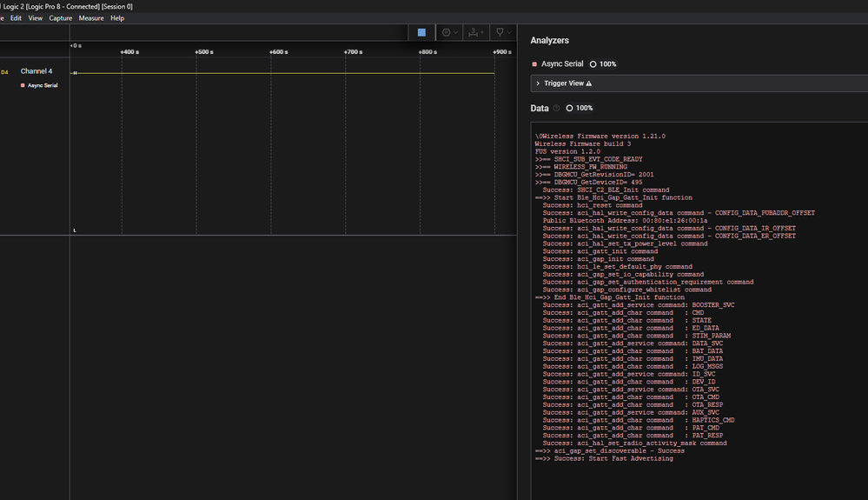Click the blue stop capture button
868x500 pixels.
[x=421, y=32]
